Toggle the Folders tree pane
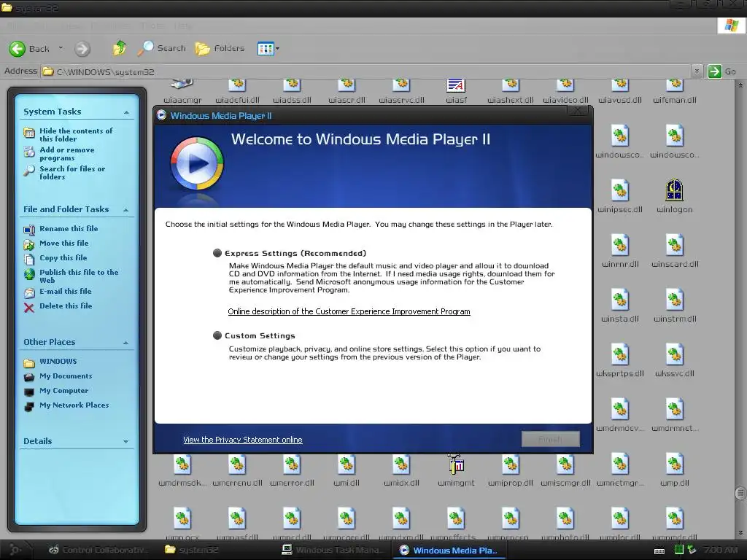The height and width of the screenshot is (560, 747). coord(220,48)
